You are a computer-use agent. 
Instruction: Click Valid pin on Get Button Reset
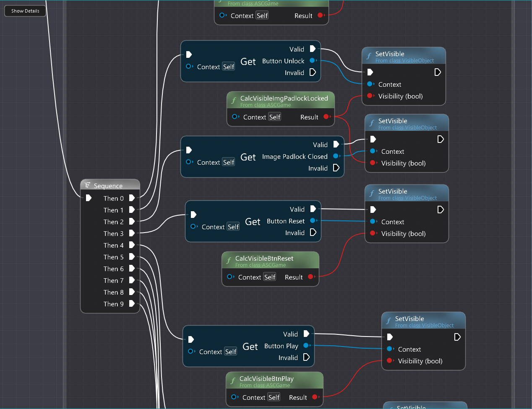point(313,209)
